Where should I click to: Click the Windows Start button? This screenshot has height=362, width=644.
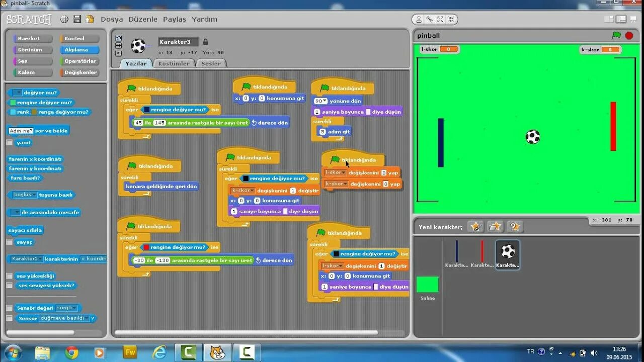12,352
